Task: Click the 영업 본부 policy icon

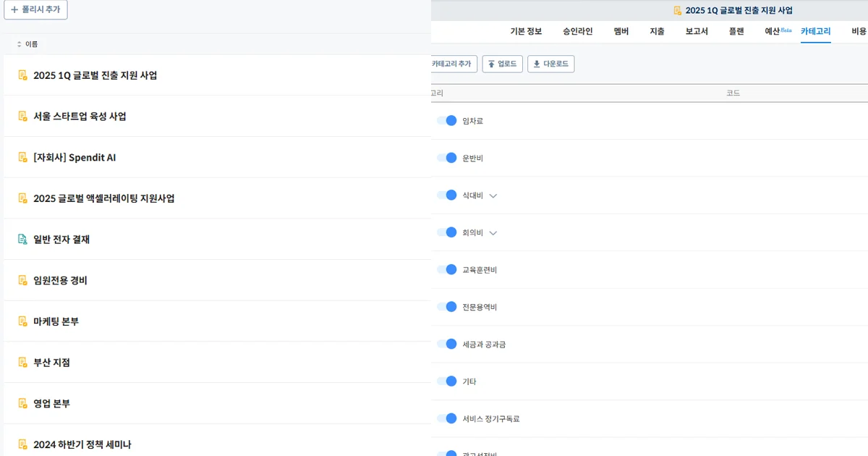Action: click(x=22, y=403)
